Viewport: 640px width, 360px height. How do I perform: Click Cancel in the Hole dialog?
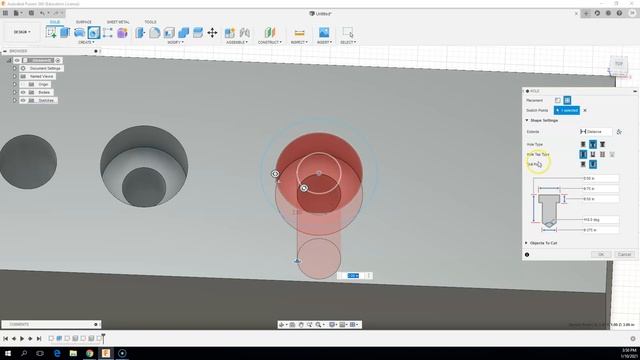pos(624,254)
